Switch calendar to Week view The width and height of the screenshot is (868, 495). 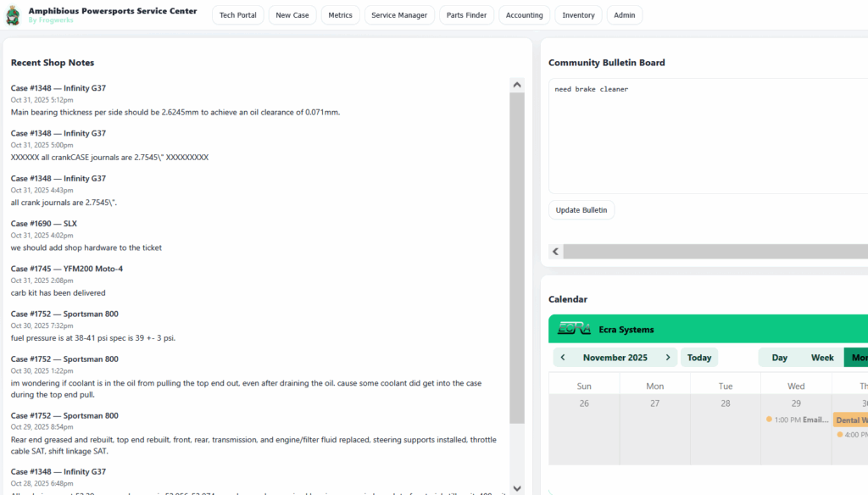point(822,358)
